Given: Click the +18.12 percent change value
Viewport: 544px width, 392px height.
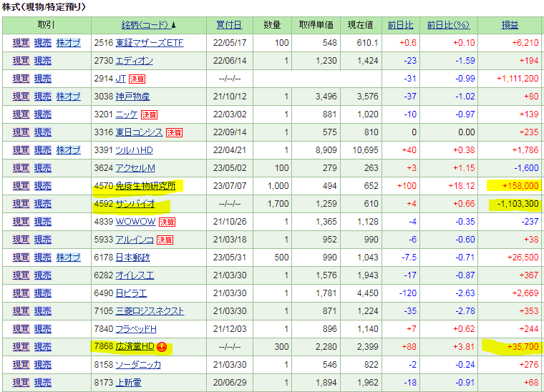Looking at the screenshot, I should coord(462,186).
